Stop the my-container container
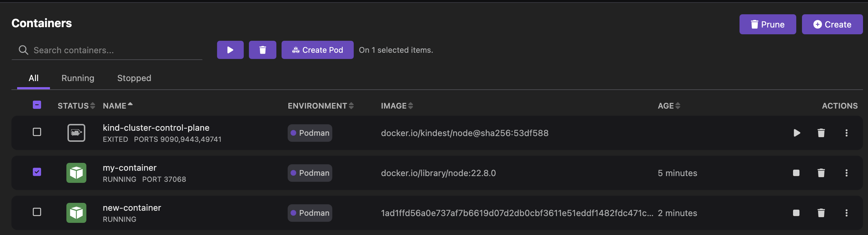This screenshot has width=868, height=235. coord(796,173)
